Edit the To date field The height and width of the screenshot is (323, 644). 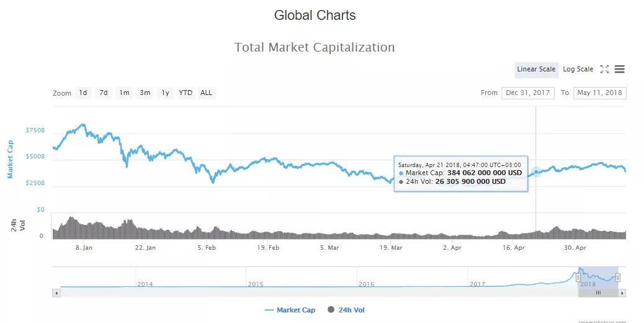[600, 93]
